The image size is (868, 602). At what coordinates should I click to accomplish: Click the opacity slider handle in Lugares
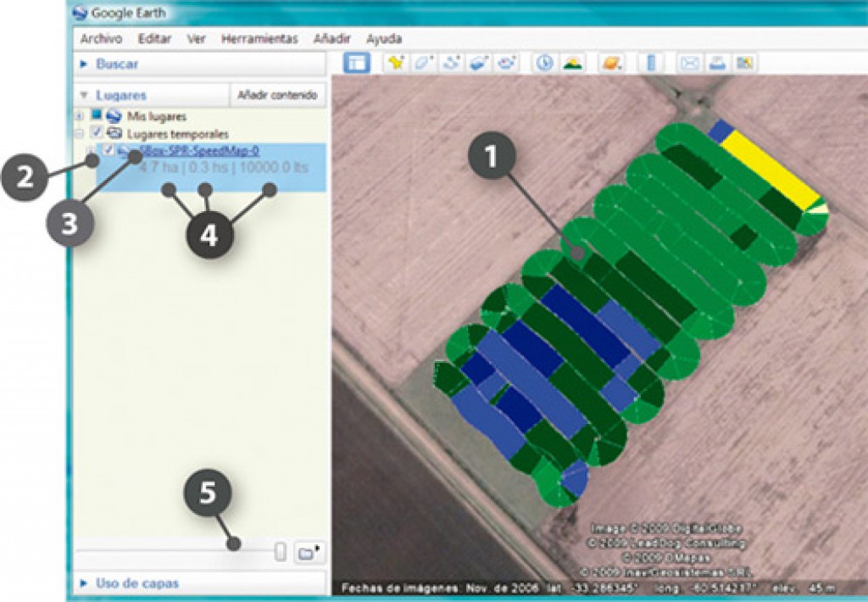[x=280, y=552]
